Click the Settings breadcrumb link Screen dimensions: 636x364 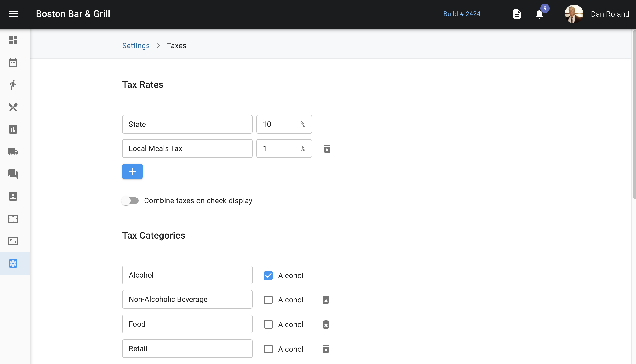136,46
